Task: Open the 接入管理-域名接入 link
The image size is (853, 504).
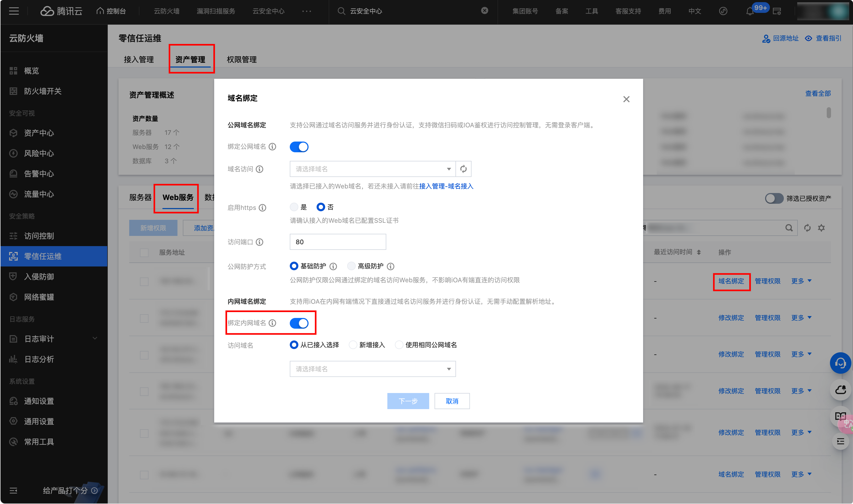Action: click(x=446, y=186)
